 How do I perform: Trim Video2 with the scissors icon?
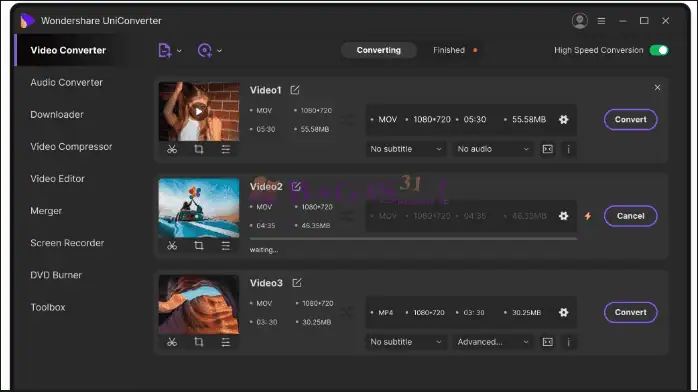click(x=172, y=246)
